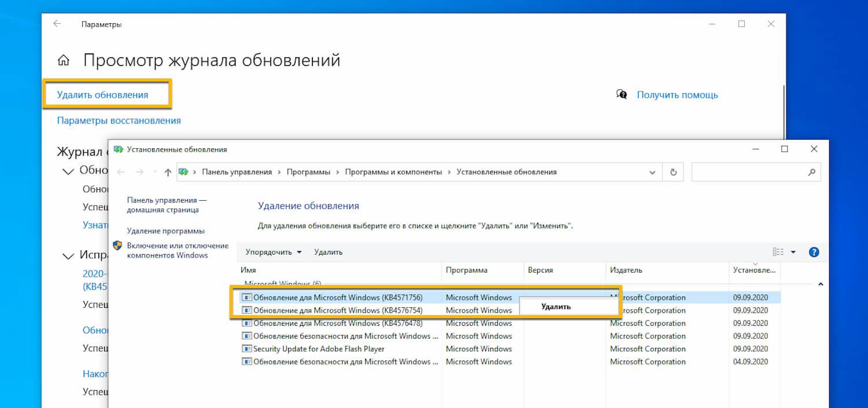This screenshot has height=408, width=868.
Task: Click forward arrow in Установленные обновления window
Action: click(x=139, y=172)
